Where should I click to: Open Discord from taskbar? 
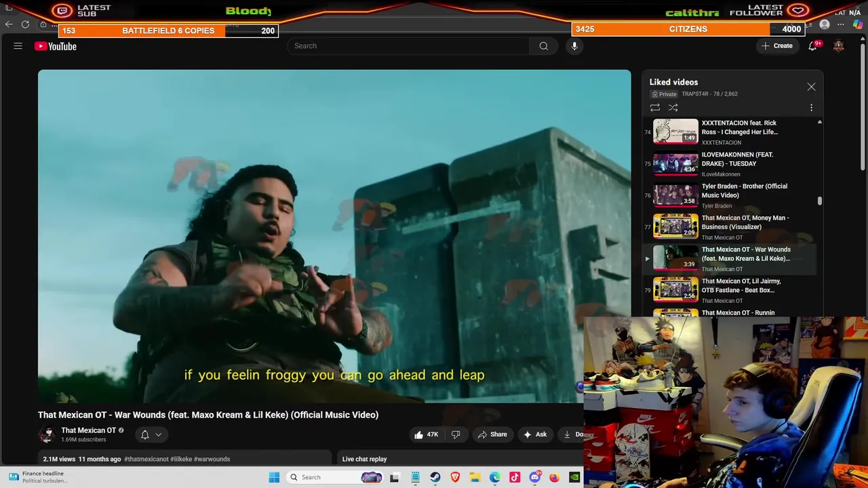click(x=534, y=477)
